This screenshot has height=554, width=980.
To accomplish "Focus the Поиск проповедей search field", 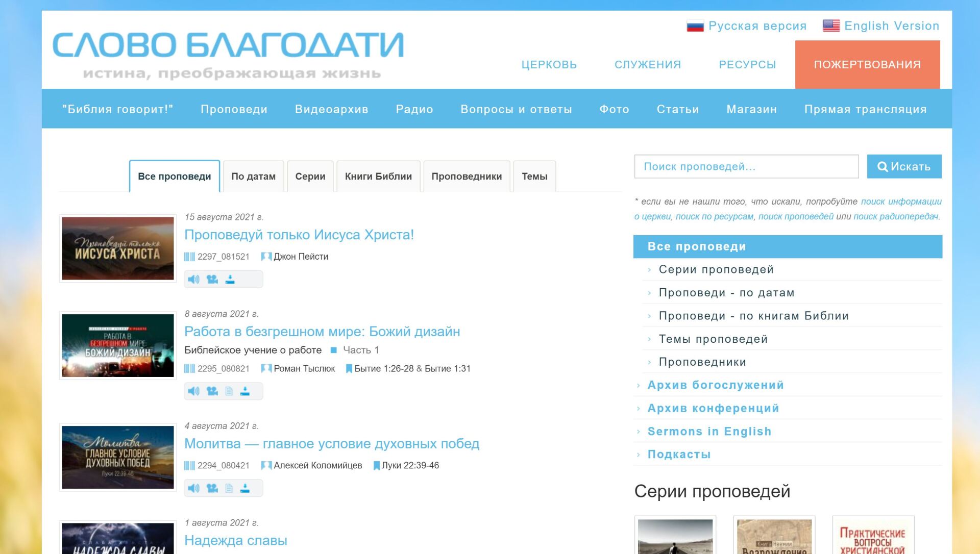I will coord(746,166).
